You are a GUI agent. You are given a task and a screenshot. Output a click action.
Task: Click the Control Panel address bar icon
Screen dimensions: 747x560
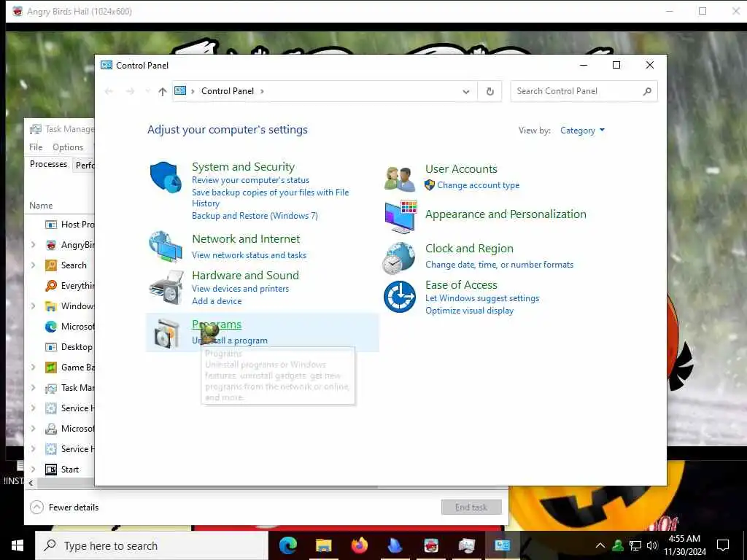coord(180,90)
